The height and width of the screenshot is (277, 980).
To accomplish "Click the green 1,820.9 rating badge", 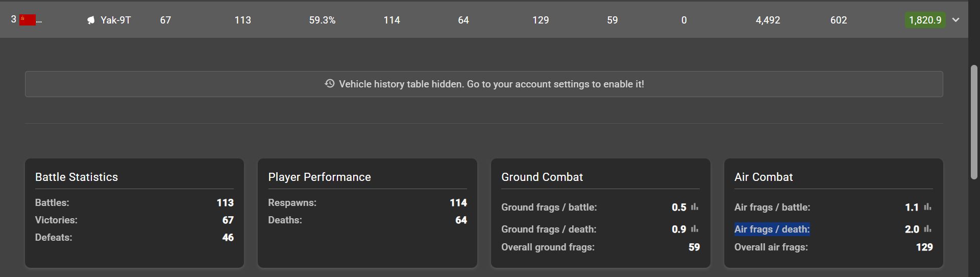I will tap(925, 20).
